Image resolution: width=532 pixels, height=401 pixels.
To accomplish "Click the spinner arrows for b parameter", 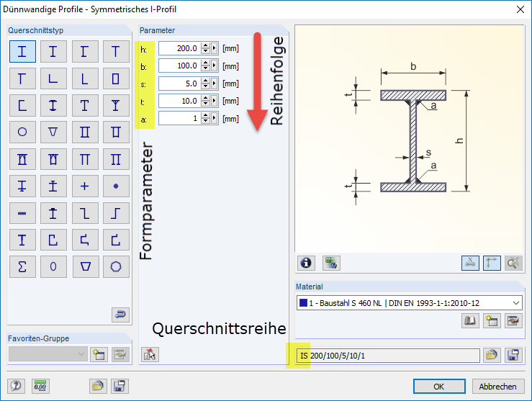I will [205, 66].
